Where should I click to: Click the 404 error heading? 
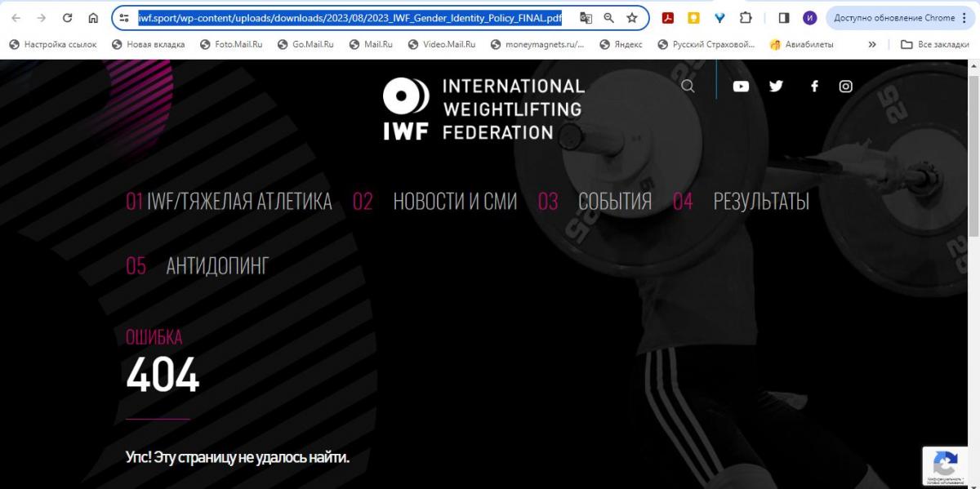pos(163,376)
